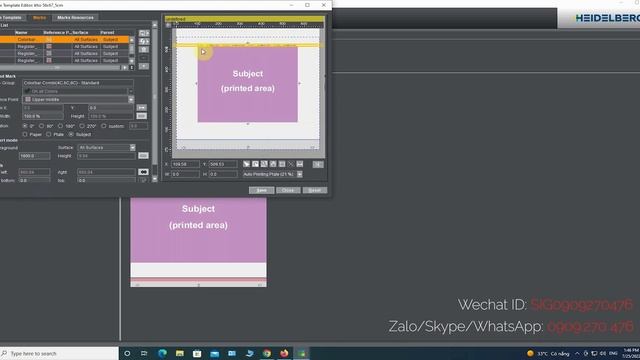
Task: Click the Reset button
Action: coord(315,190)
